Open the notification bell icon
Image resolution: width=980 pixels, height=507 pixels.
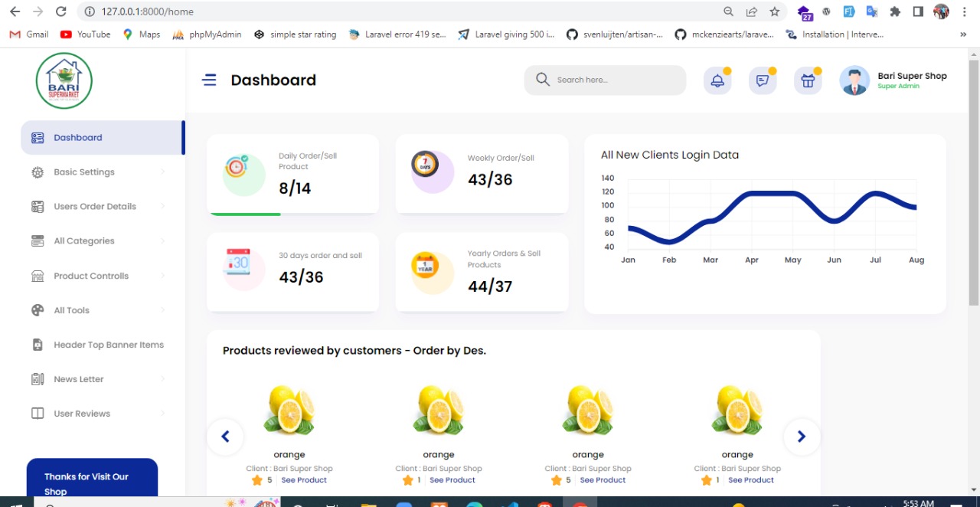click(717, 80)
